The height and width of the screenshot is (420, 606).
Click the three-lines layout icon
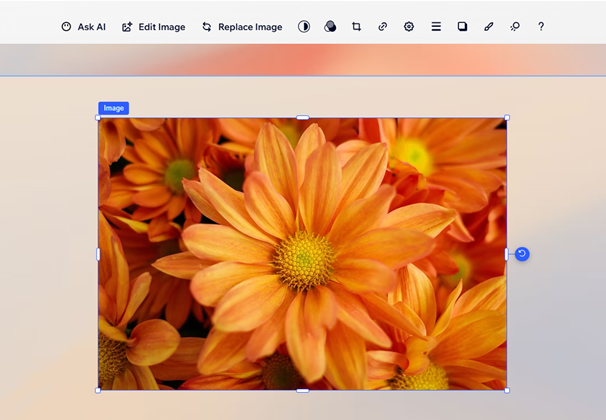(x=436, y=27)
